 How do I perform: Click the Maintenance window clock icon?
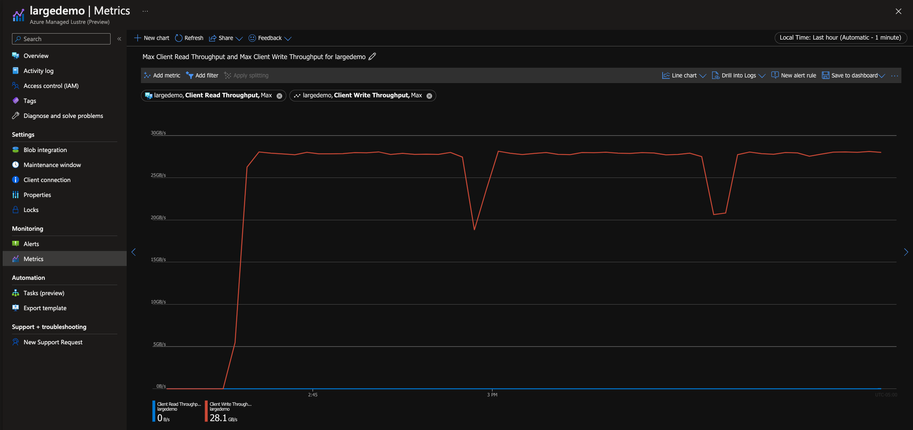pos(16,165)
